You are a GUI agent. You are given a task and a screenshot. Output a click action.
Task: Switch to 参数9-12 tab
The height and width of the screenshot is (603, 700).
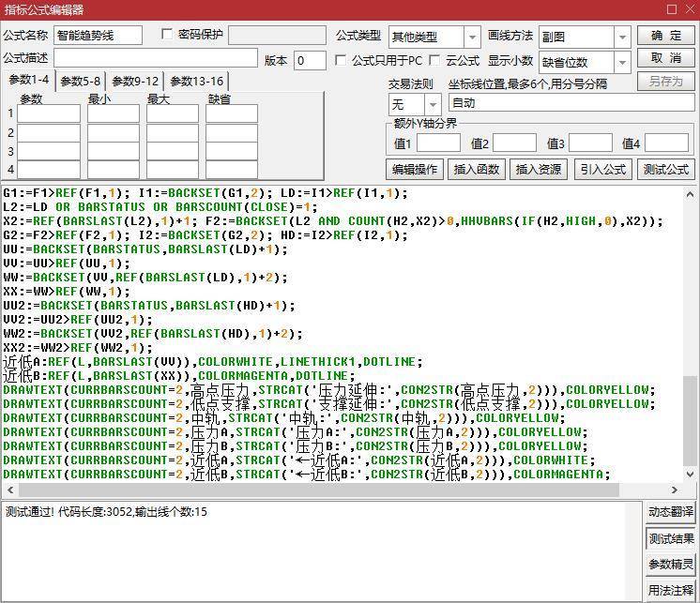[x=135, y=82]
